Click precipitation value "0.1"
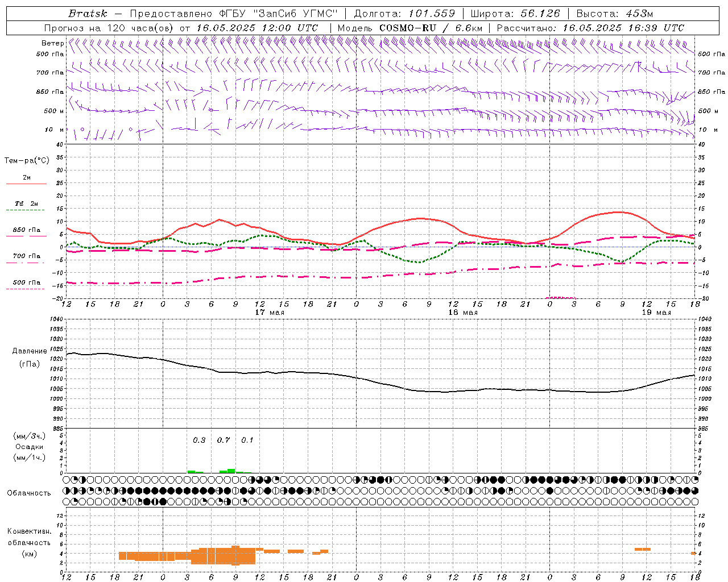 tap(247, 440)
